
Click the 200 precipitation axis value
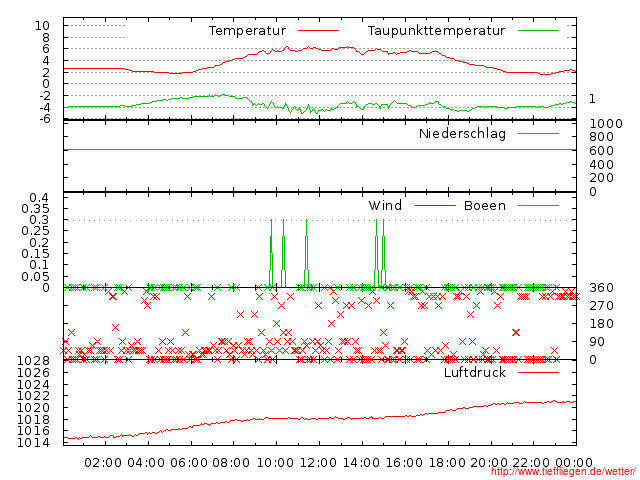pyautogui.click(x=601, y=178)
